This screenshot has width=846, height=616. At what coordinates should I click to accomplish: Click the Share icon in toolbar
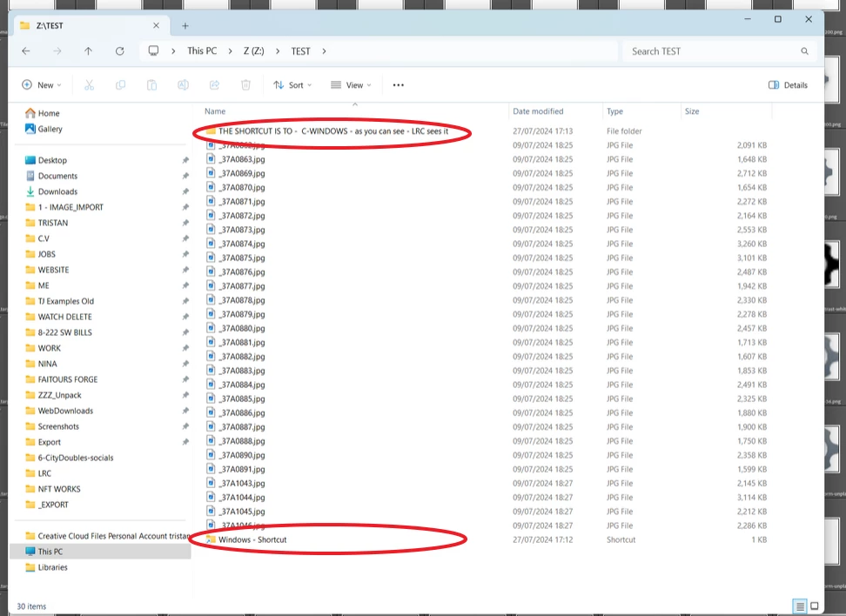(214, 84)
